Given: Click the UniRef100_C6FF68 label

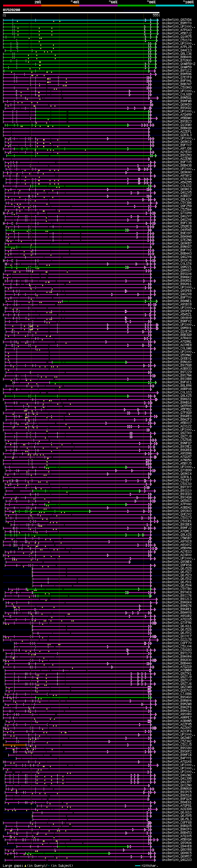Looking at the screenshot, I should pyautogui.click(x=177, y=822).
